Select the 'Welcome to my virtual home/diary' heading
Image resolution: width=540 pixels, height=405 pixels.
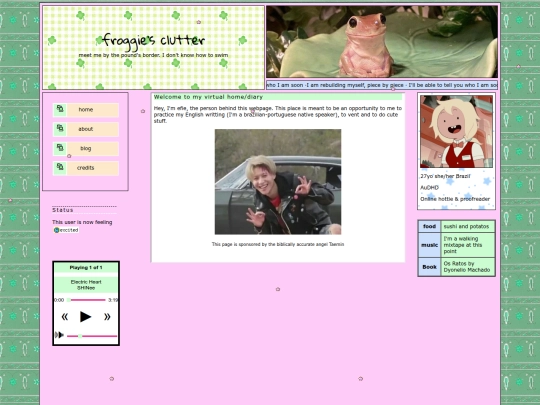[208, 97]
